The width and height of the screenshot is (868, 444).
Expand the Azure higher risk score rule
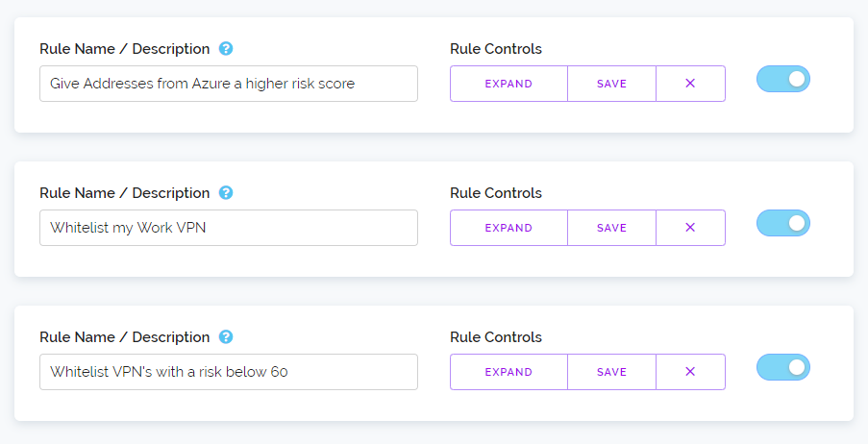508,84
